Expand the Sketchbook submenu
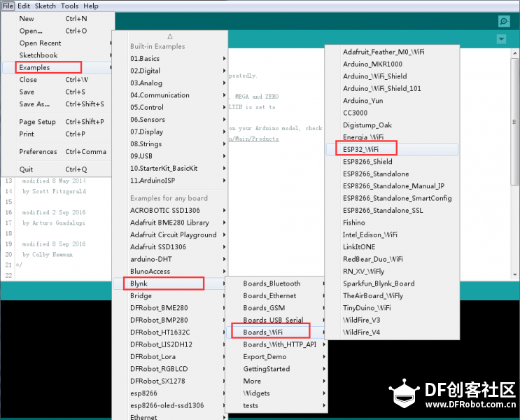Screen dimensions: 520x420 pyautogui.click(x=57, y=55)
